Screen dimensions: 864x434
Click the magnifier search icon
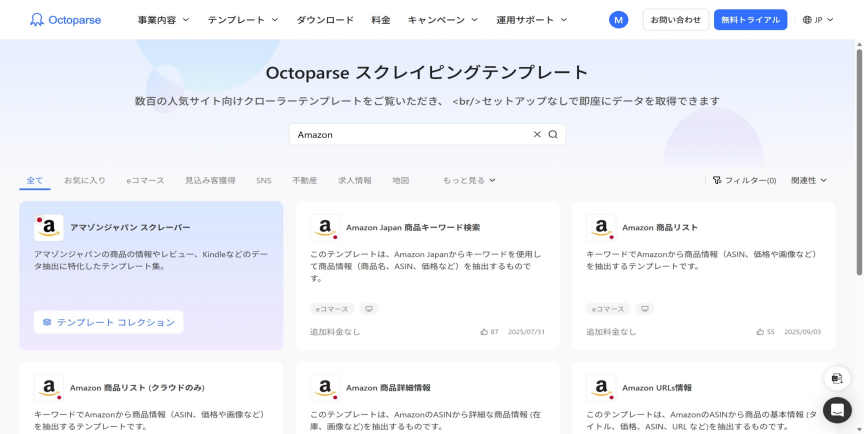553,134
